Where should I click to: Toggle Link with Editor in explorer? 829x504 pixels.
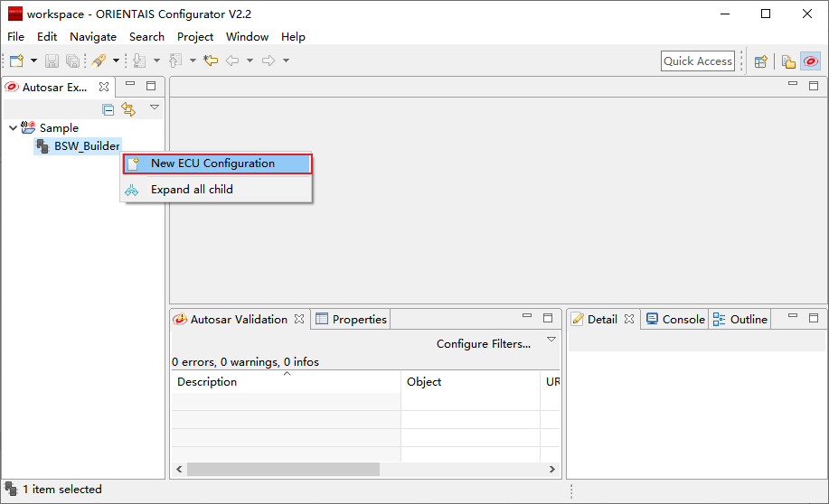coord(128,109)
